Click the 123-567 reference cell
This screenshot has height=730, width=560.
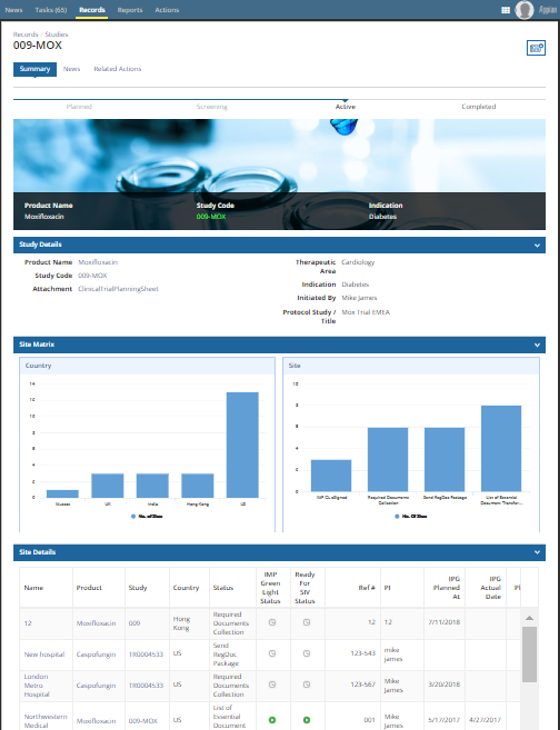point(363,684)
